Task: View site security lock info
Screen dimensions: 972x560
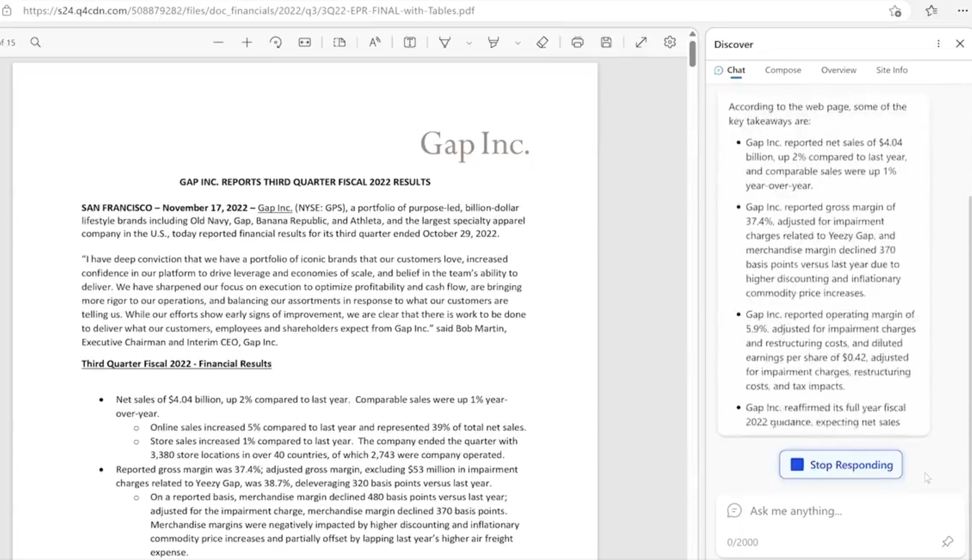Action: click(7, 10)
